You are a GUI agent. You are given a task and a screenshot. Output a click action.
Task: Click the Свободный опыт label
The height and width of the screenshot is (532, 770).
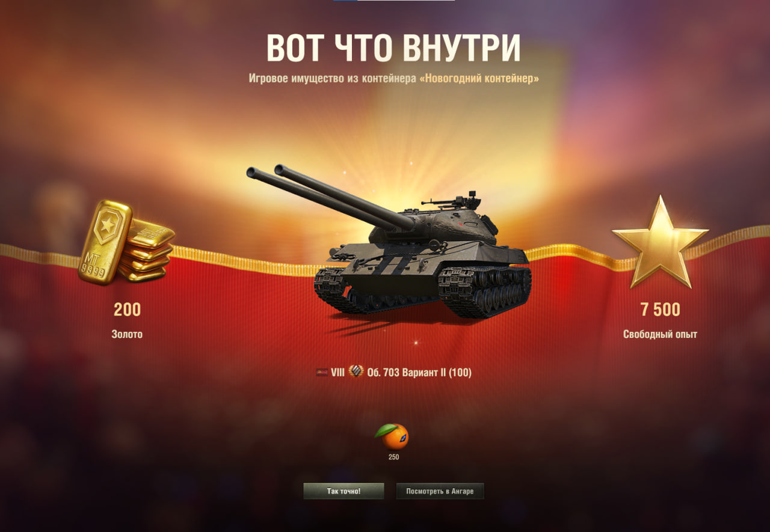pos(660,334)
